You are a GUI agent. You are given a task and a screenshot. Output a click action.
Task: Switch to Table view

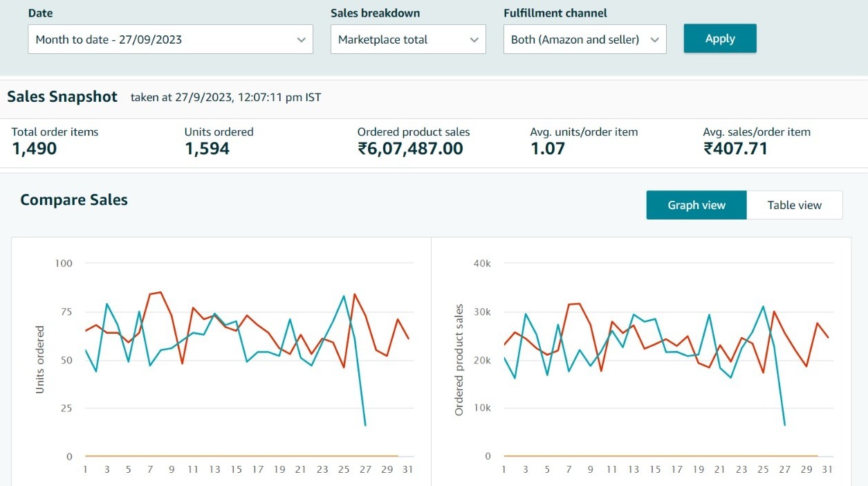pos(794,205)
